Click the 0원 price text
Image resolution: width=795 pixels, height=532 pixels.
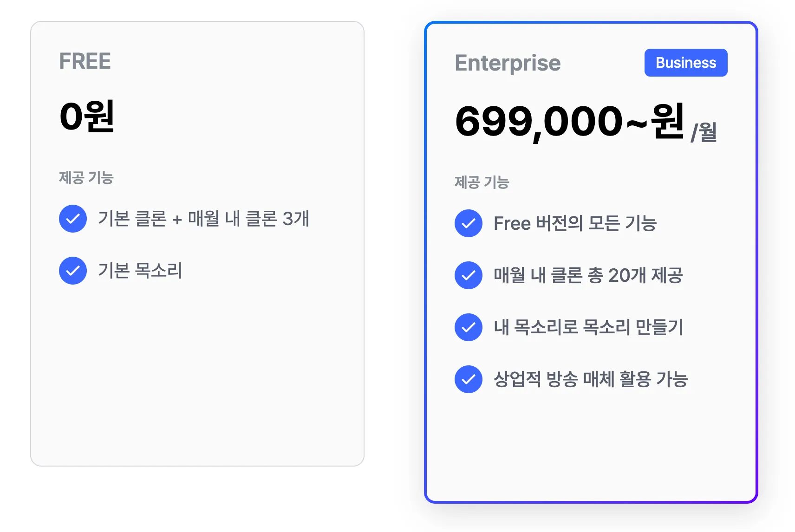coord(87,117)
